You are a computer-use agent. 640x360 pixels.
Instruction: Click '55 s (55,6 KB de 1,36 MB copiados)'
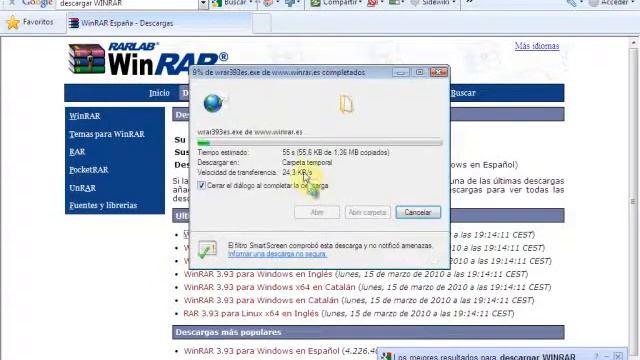click(336, 152)
